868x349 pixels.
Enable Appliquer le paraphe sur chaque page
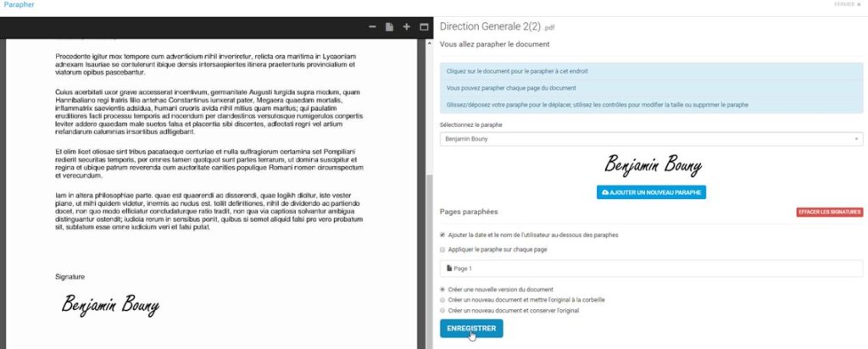(x=442, y=249)
